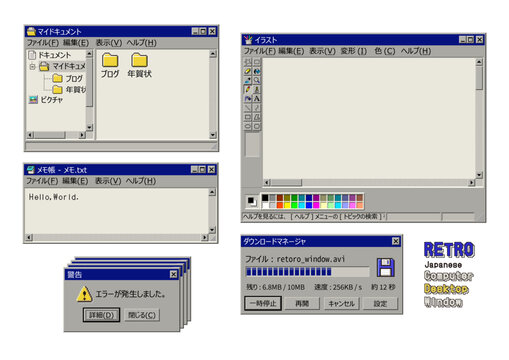Image resolution: width=509 pixels, height=360 pixels.
Task: Open 編集(E) menu in メモ帳 window
Action: 75,181
